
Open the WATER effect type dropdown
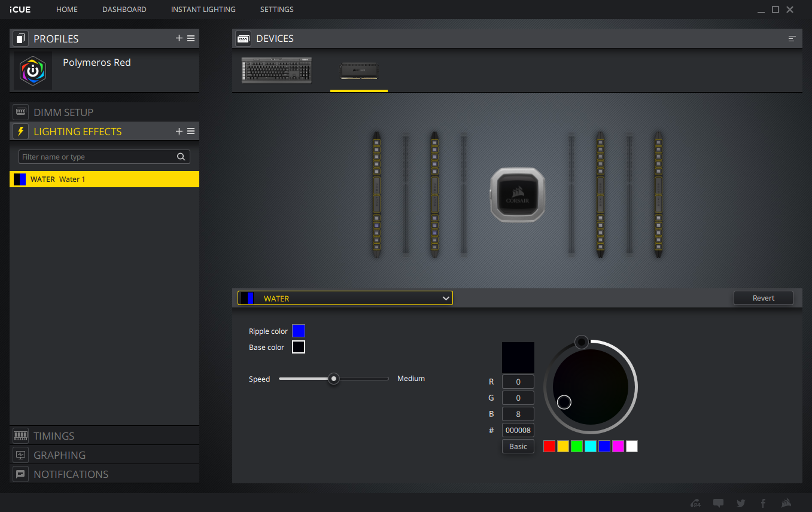345,298
